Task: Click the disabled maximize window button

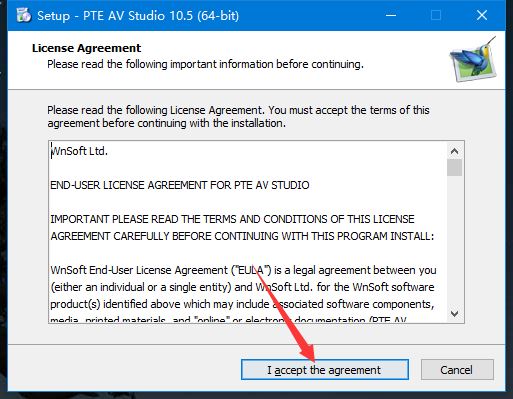Action: [x=436, y=15]
